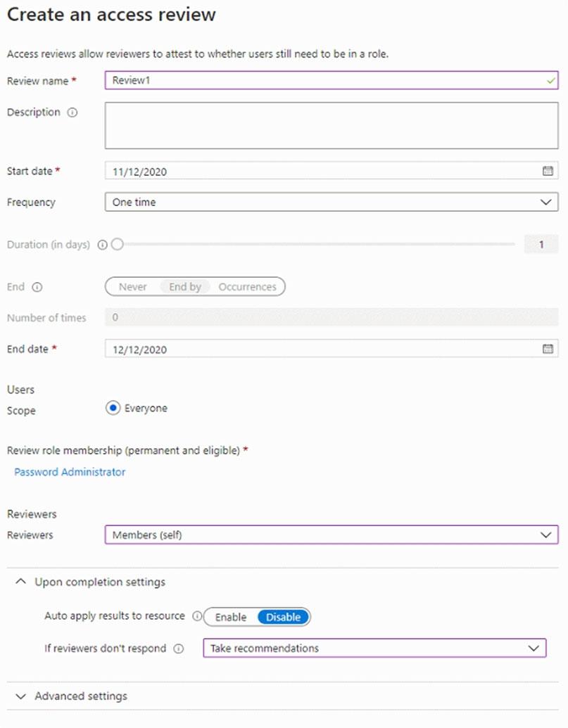Open the Start date calendar picker icon
This screenshot has width=568, height=728.
(548, 171)
